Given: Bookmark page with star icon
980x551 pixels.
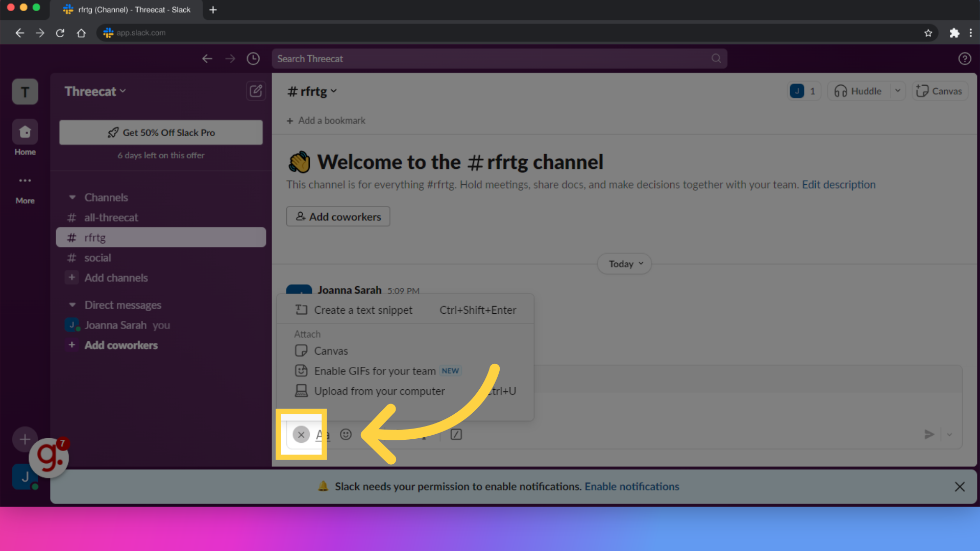Looking at the screenshot, I should pos(928,33).
